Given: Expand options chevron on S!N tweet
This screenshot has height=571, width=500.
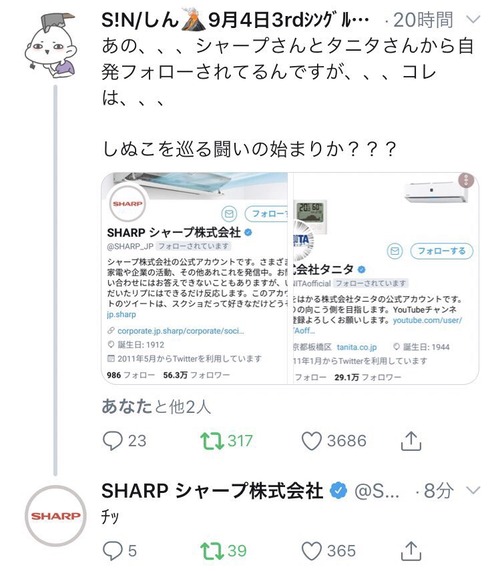Looking at the screenshot, I should tap(473, 19).
